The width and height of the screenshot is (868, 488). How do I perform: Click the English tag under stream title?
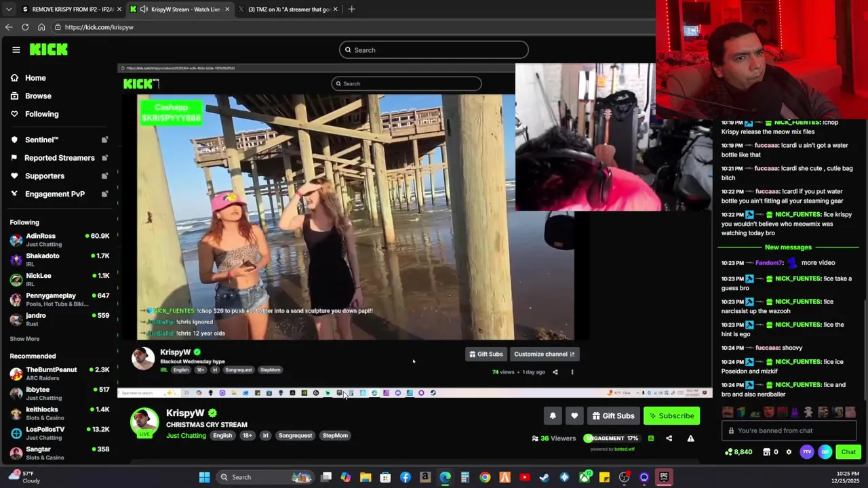pos(222,436)
